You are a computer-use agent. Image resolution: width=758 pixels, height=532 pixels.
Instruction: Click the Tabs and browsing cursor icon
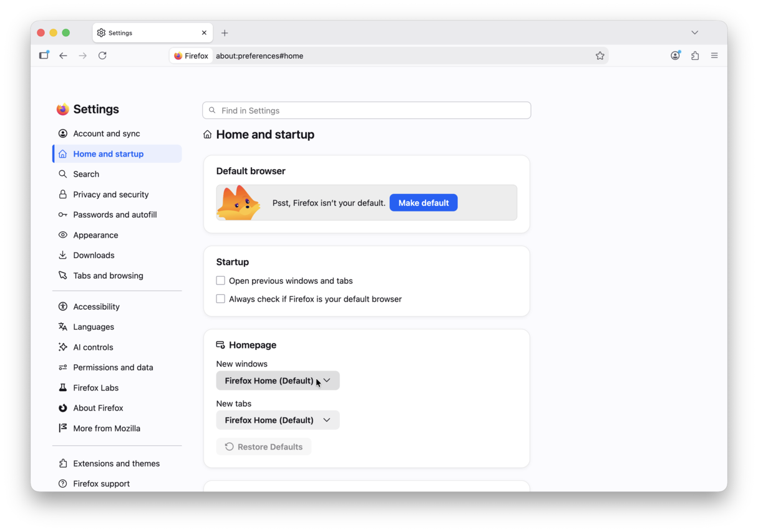63,276
